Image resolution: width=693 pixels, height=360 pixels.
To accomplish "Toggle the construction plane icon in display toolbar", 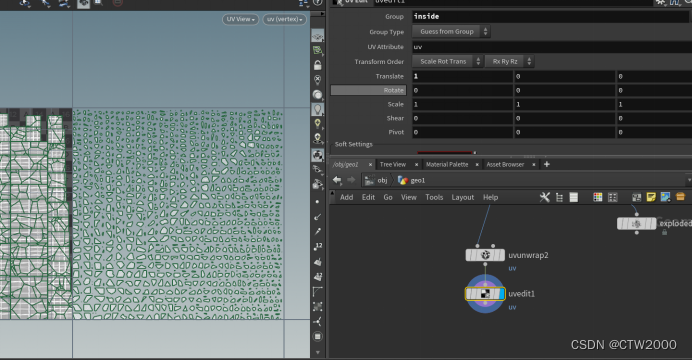I will click(x=317, y=50).
